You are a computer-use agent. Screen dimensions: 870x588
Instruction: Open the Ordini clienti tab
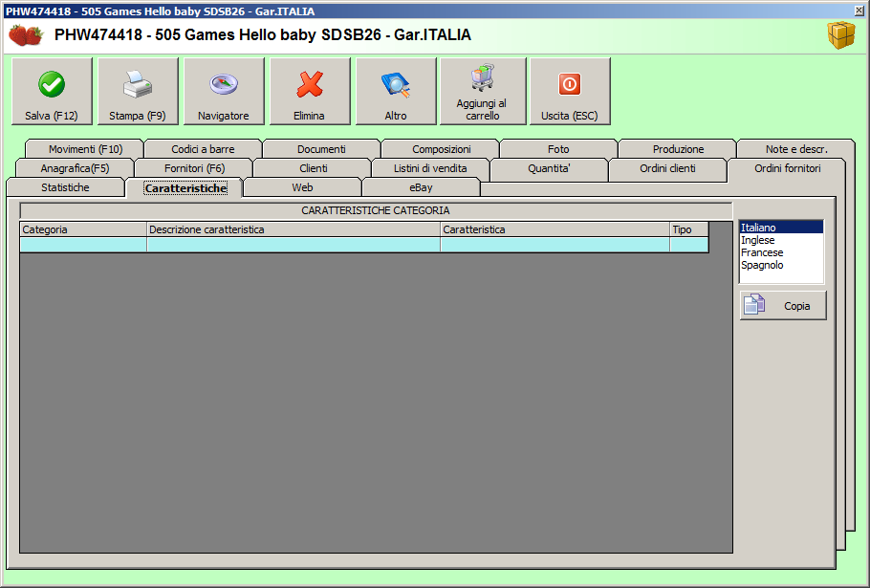[667, 168]
